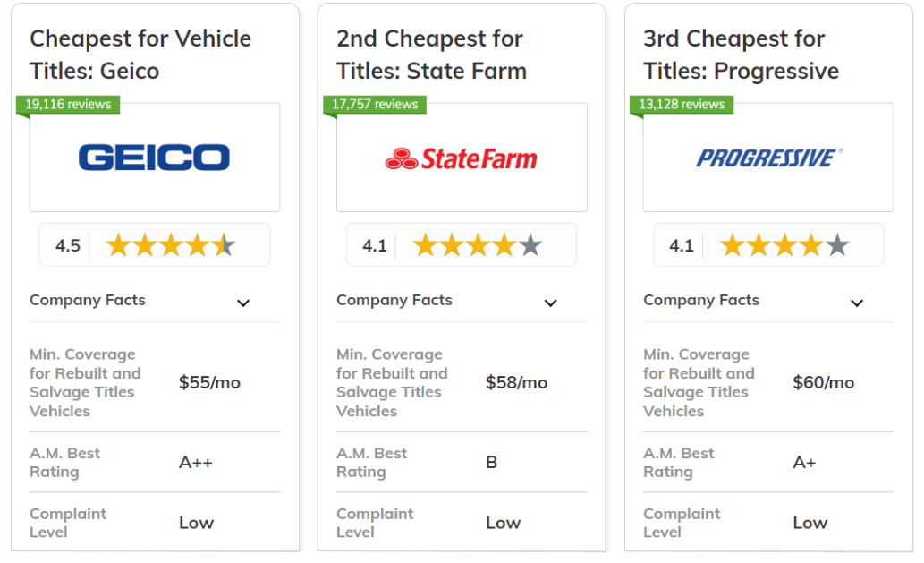Click Progressive's A+ A.M. Best rating
Viewport: 924px width, 563px height.
pos(804,462)
